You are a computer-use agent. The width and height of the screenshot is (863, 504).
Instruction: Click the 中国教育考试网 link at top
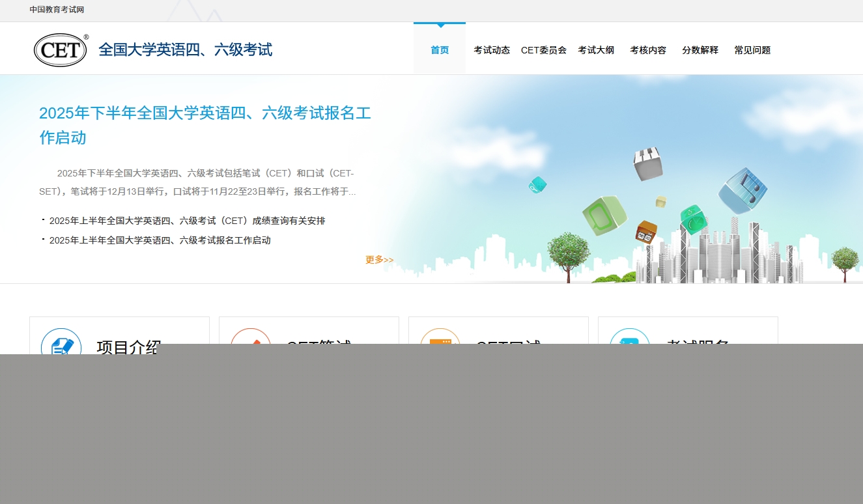click(57, 10)
